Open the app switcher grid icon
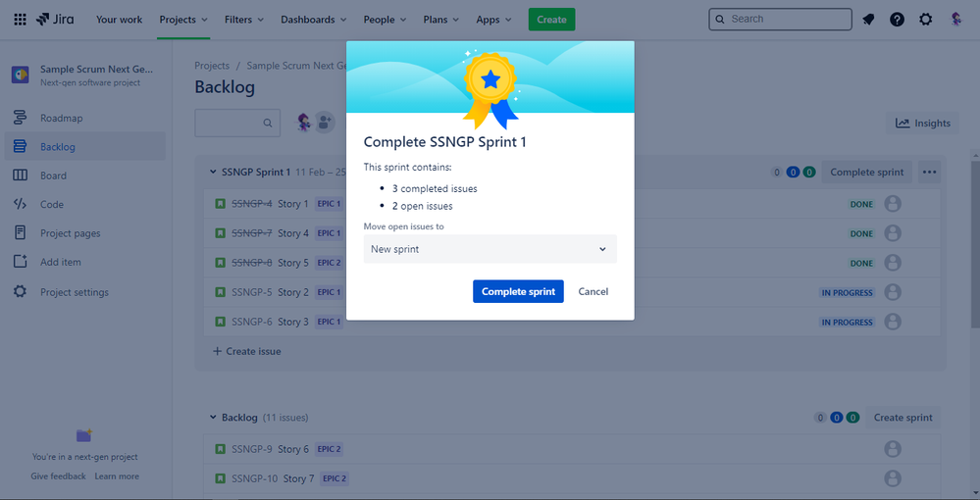The image size is (980, 500). (x=20, y=20)
